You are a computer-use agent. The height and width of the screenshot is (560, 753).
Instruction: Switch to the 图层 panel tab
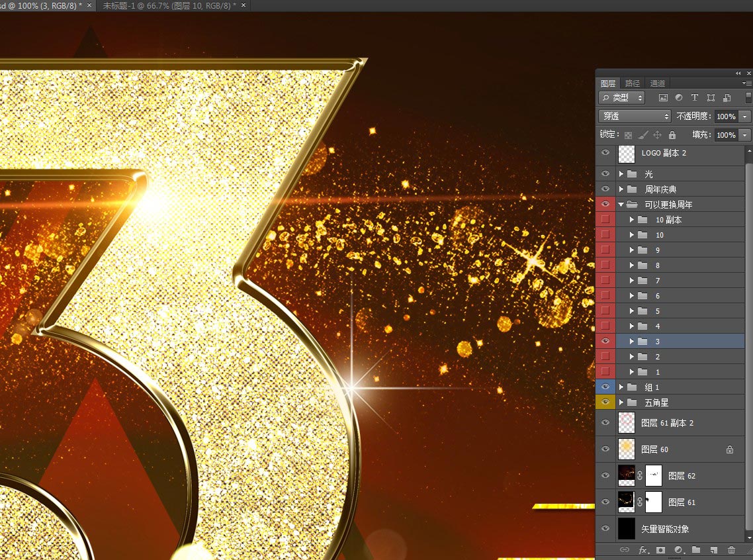pos(608,83)
